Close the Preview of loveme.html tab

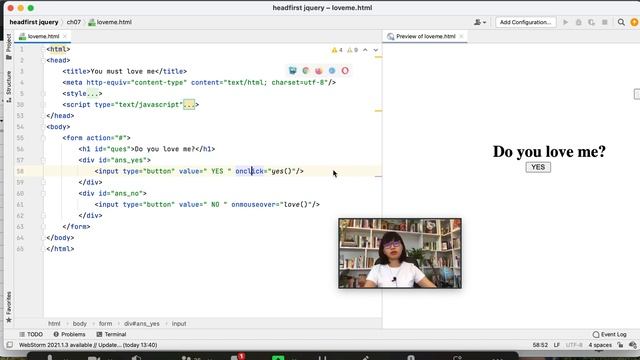[461, 36]
